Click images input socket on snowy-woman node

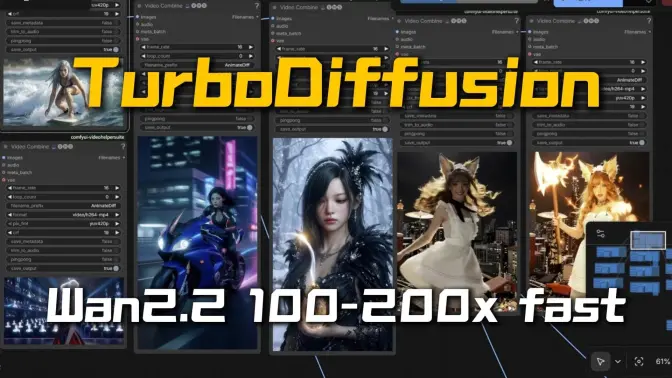point(273,19)
